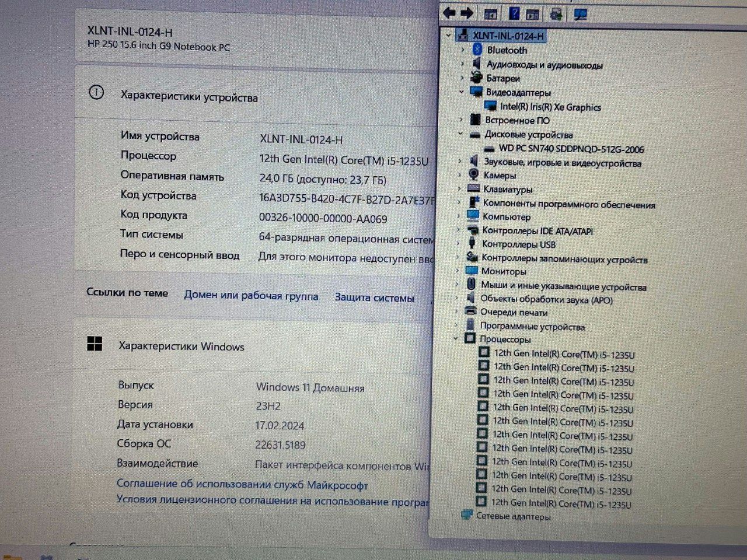
Task: Select the Bluetooth icon in device tree
Action: pyautogui.click(x=477, y=50)
